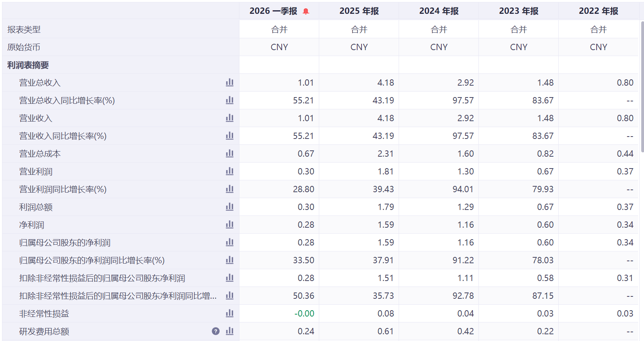The height and width of the screenshot is (341, 644).
Task: View chart for 净利润 row
Action: [x=230, y=225]
